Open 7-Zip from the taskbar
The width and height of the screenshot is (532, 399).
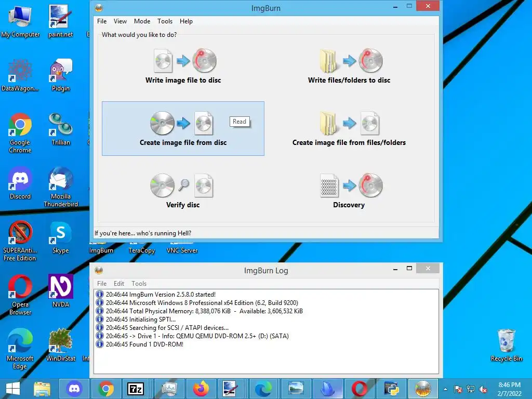coord(136,389)
